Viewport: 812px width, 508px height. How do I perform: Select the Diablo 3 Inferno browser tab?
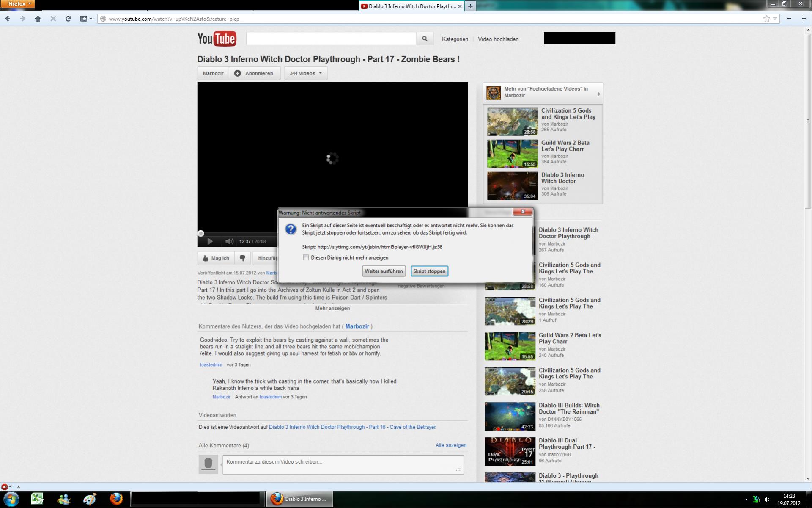pyautogui.click(x=408, y=6)
